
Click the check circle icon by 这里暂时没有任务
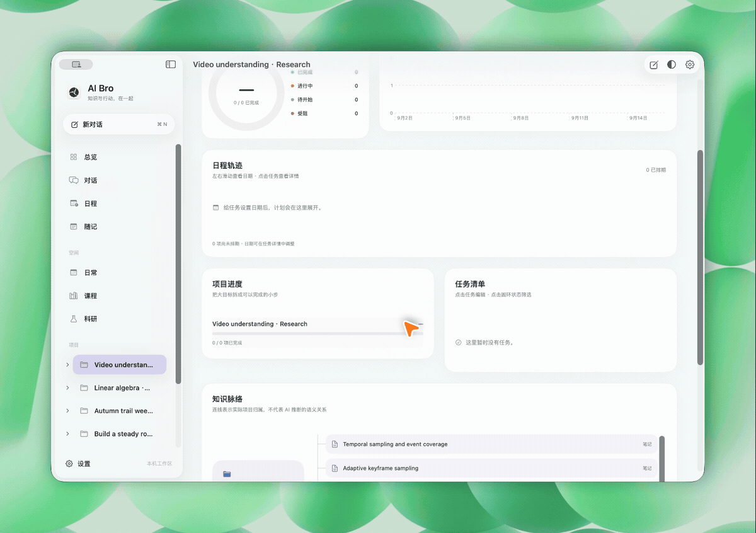[459, 343]
